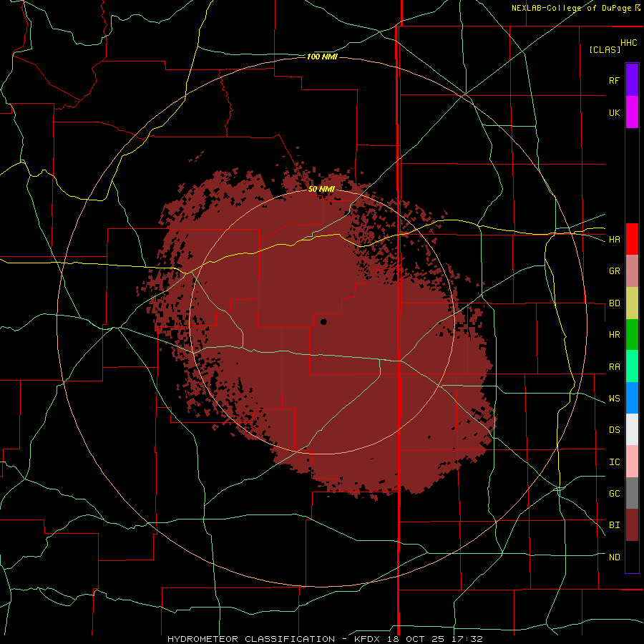This screenshot has width=644, height=644.
Task: Click the GR legend label
Action: coord(614,271)
